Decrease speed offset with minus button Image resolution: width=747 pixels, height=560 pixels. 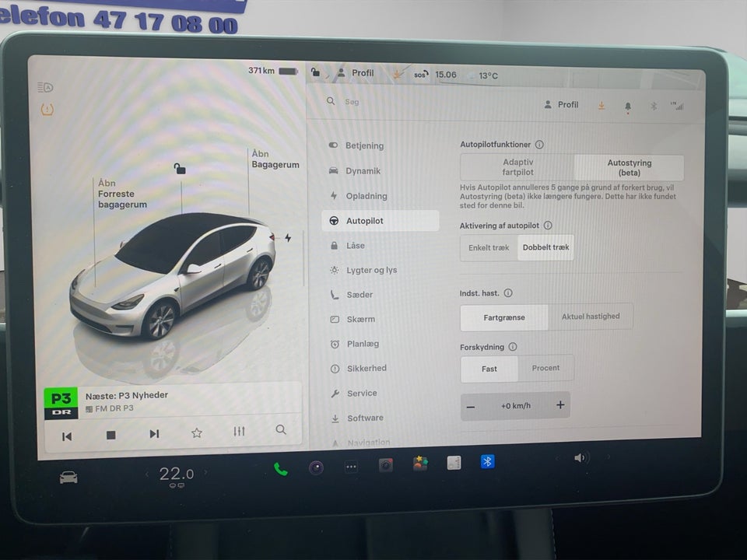pos(471,407)
